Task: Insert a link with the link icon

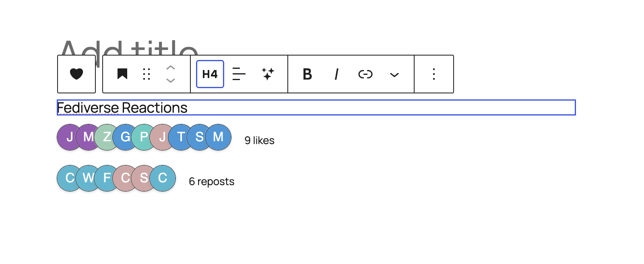Action: (365, 74)
